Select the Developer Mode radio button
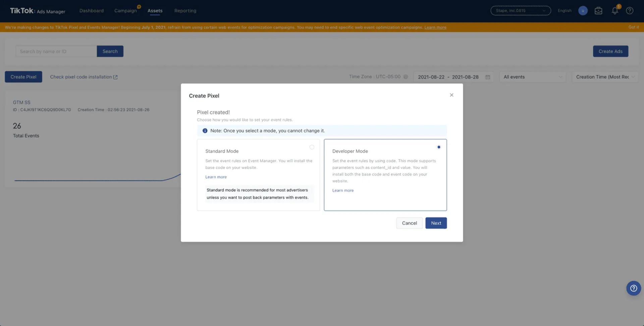Screen dimensions: 644x326 coord(438,147)
